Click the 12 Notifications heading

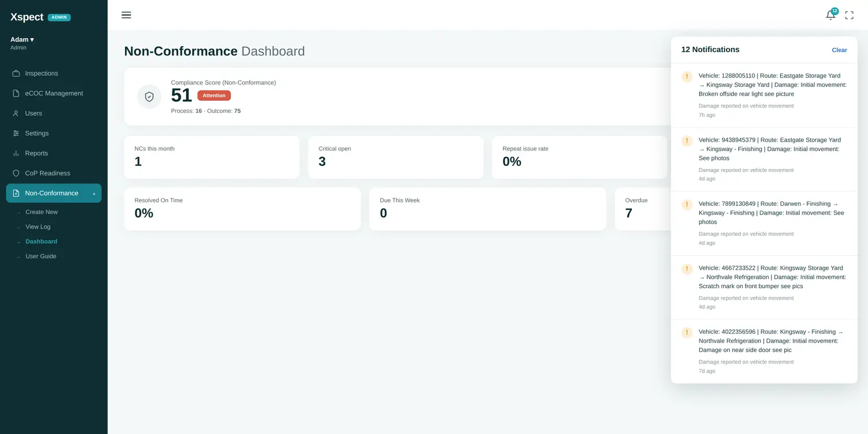pos(710,50)
